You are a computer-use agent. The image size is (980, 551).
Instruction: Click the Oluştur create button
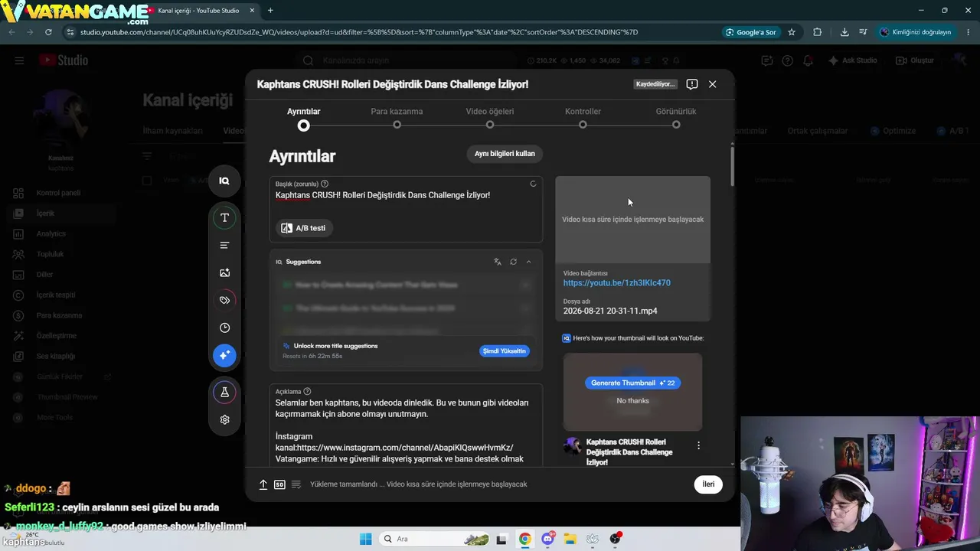(915, 60)
